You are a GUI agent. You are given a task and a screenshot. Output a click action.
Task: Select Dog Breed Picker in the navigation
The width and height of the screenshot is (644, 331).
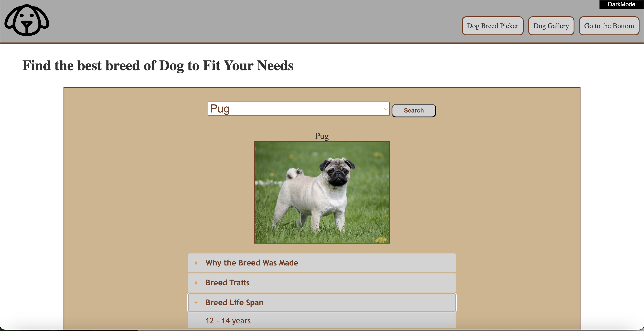tap(492, 26)
